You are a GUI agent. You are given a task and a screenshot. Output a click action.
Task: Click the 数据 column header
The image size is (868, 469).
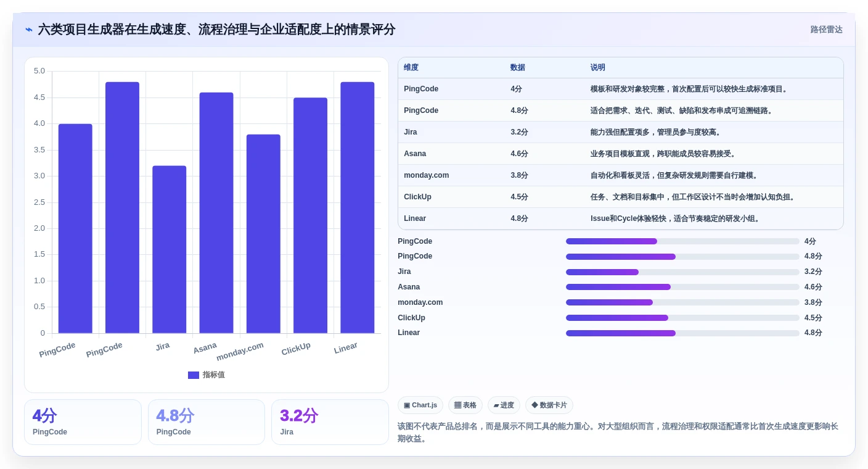coord(518,68)
